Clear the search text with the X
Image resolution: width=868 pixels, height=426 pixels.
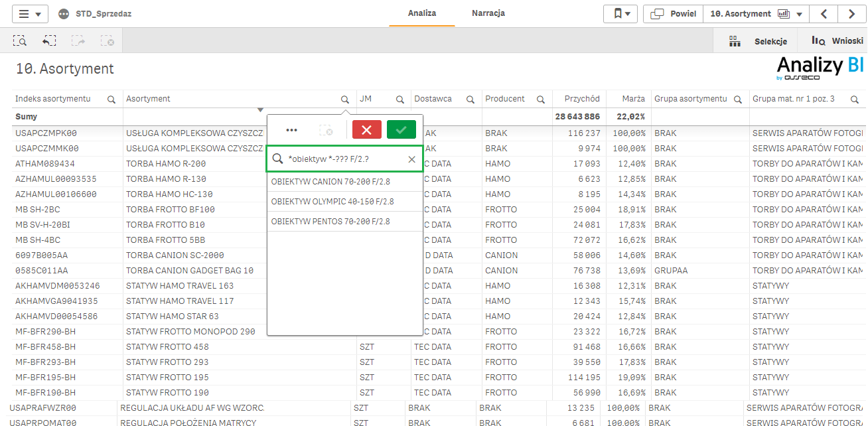click(411, 159)
